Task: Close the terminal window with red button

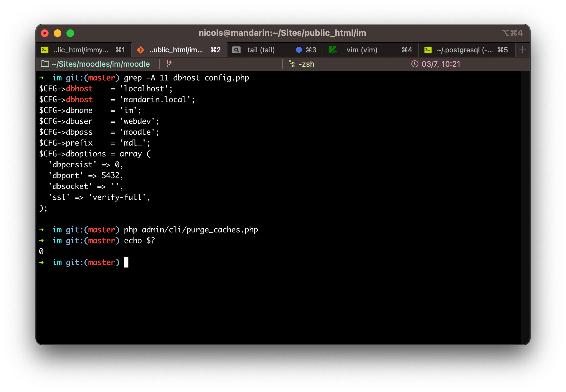Action: pyautogui.click(x=45, y=33)
